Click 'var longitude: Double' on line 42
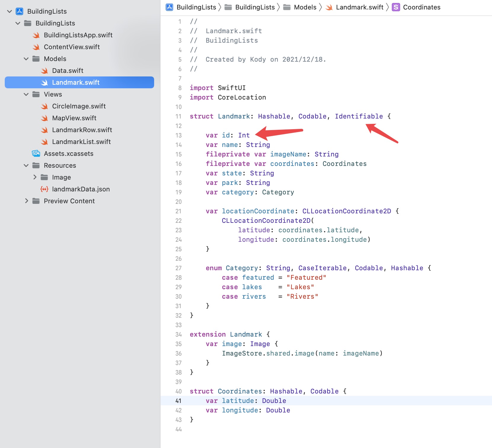 248,410
